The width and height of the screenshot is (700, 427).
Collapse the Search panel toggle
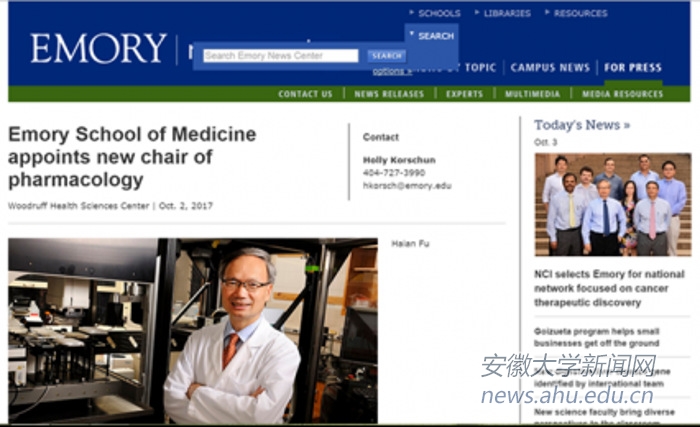(432, 36)
